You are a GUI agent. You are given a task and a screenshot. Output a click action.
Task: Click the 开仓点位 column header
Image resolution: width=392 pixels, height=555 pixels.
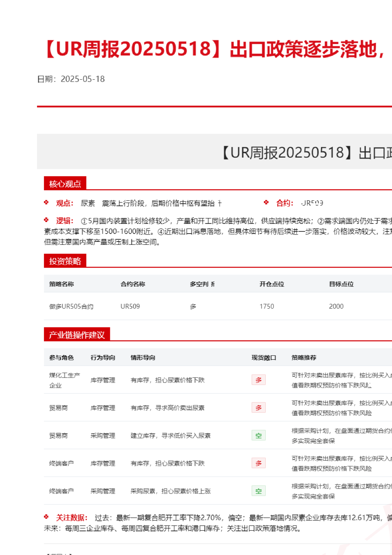click(x=272, y=284)
